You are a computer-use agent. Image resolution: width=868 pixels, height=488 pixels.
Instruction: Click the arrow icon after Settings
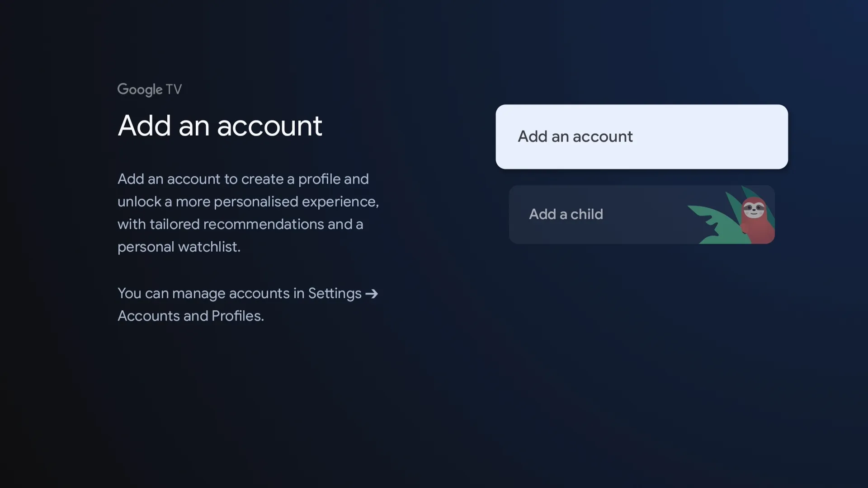(372, 294)
